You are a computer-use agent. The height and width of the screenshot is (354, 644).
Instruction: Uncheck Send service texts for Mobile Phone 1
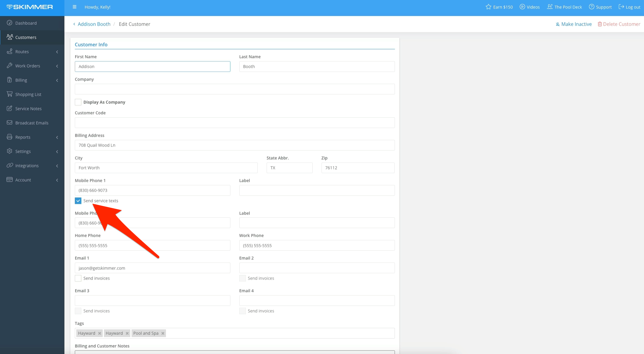pyautogui.click(x=78, y=201)
